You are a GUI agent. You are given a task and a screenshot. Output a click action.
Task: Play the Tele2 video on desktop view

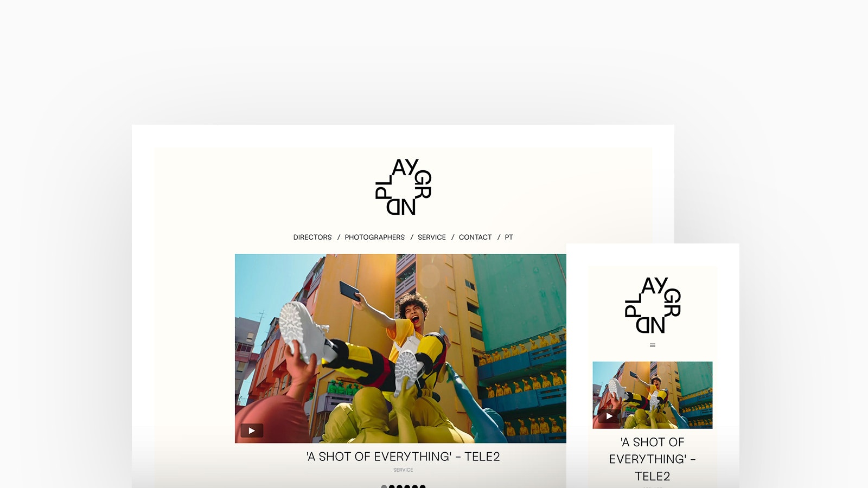[x=252, y=431]
